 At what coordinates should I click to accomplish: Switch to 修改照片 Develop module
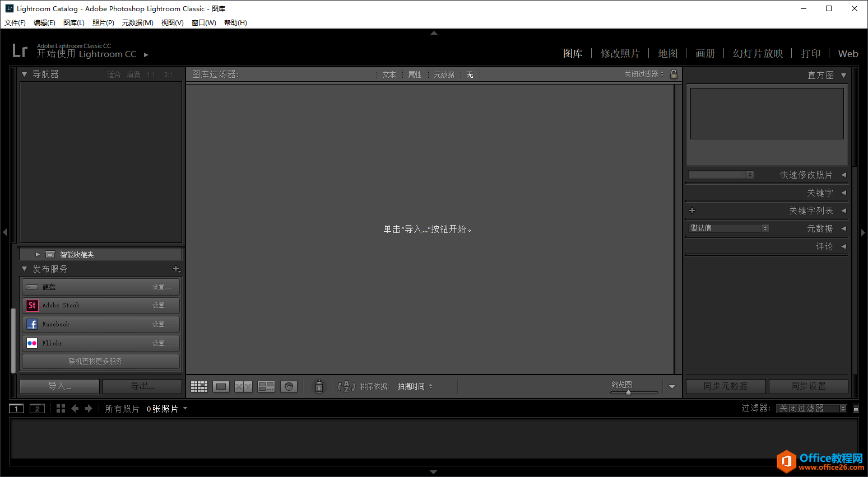coord(620,53)
